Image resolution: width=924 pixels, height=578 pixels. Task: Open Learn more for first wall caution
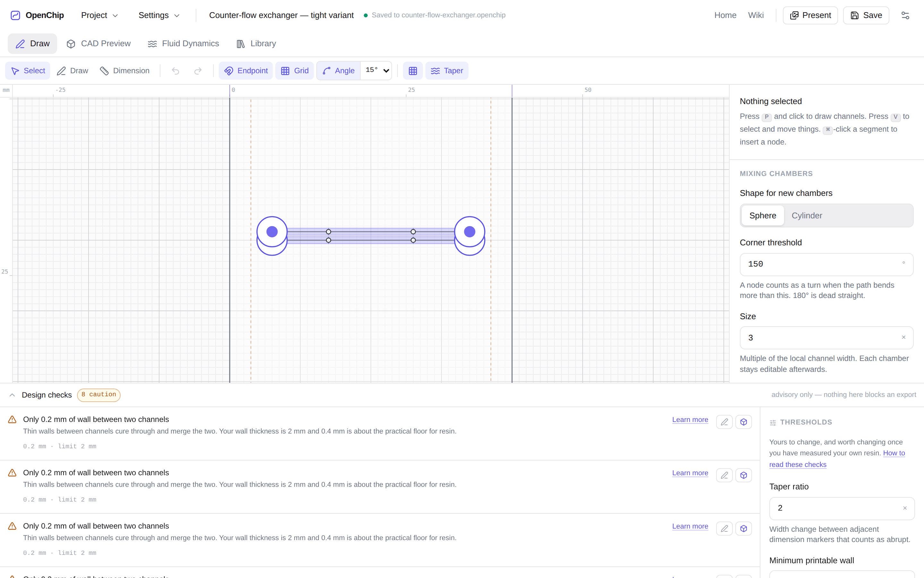690,419
